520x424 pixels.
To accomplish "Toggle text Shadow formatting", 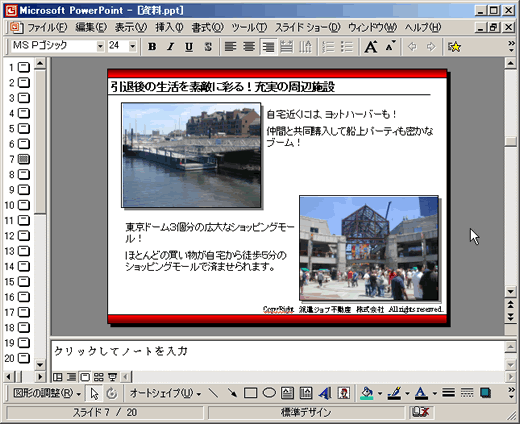I will [208, 47].
